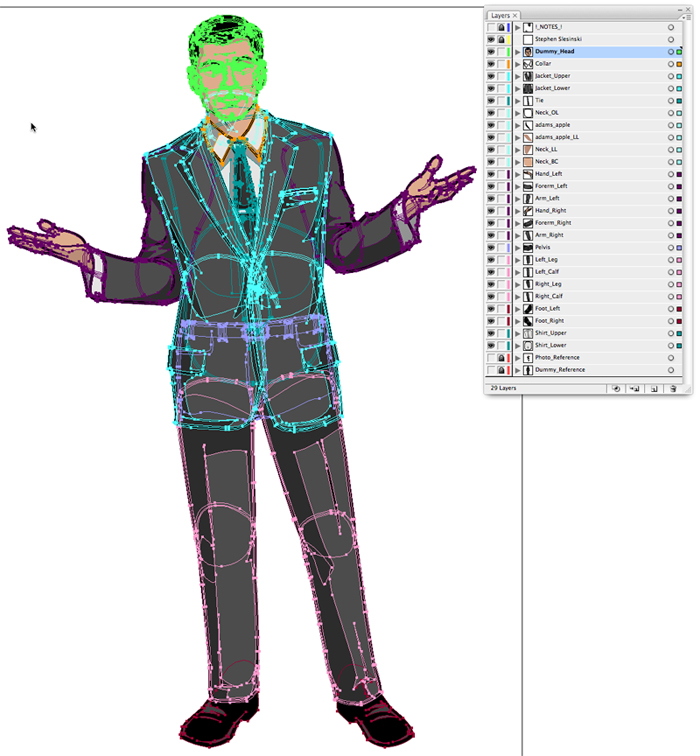Screen dimensions: 700x756
Task: Click target circle for Right_Calf layer
Action: (x=671, y=297)
